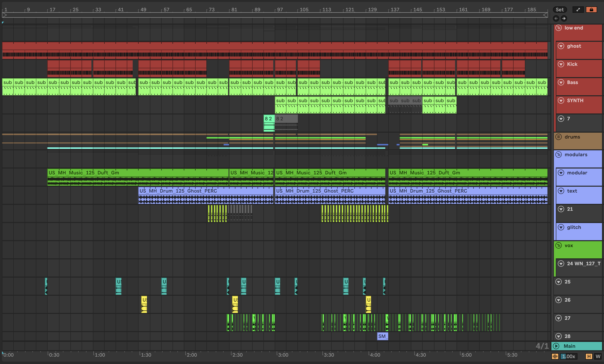Screen dimensions: 604x364
Task: Unfold track 7 with its arrow
Action: [x=561, y=119]
